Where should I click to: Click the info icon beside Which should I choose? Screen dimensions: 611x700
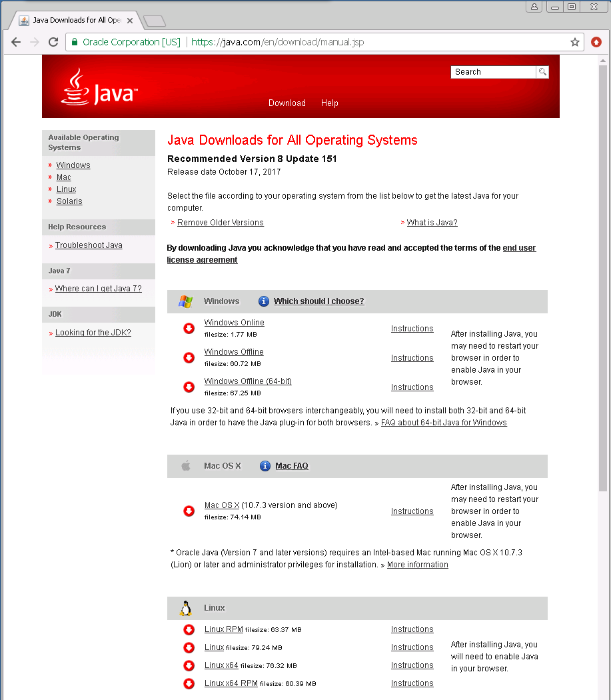click(264, 301)
